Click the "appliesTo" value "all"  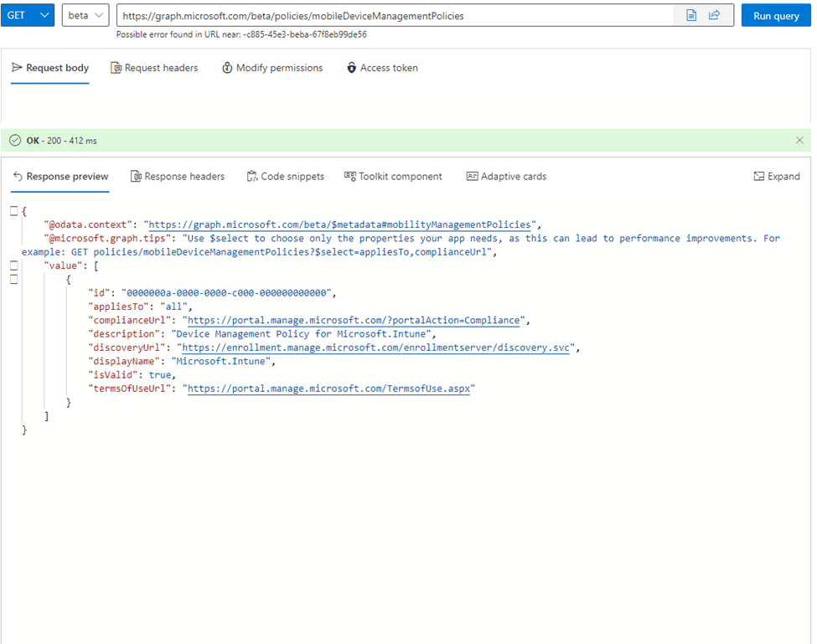173,307
